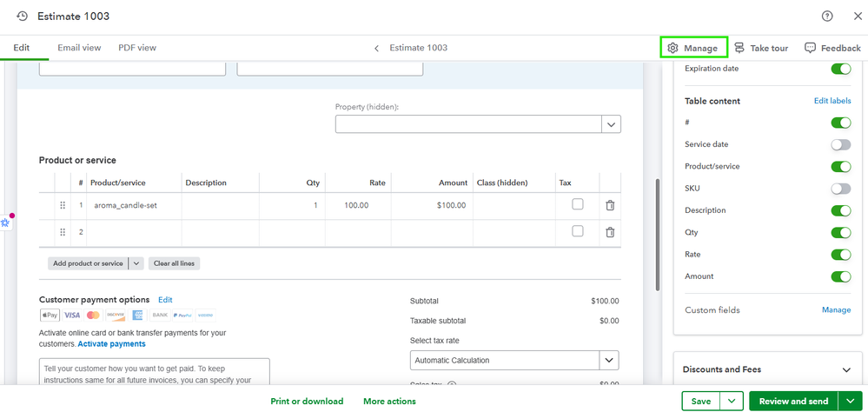Open the Property (hidden) dropdown
The image size is (868, 412).
click(x=612, y=124)
